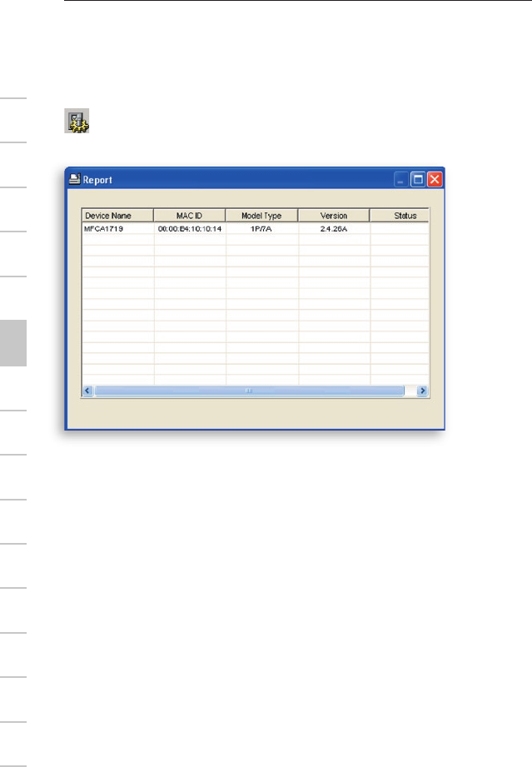The width and height of the screenshot is (532, 767).
Task: Select model type 1P/7A cell
Action: click(x=261, y=228)
